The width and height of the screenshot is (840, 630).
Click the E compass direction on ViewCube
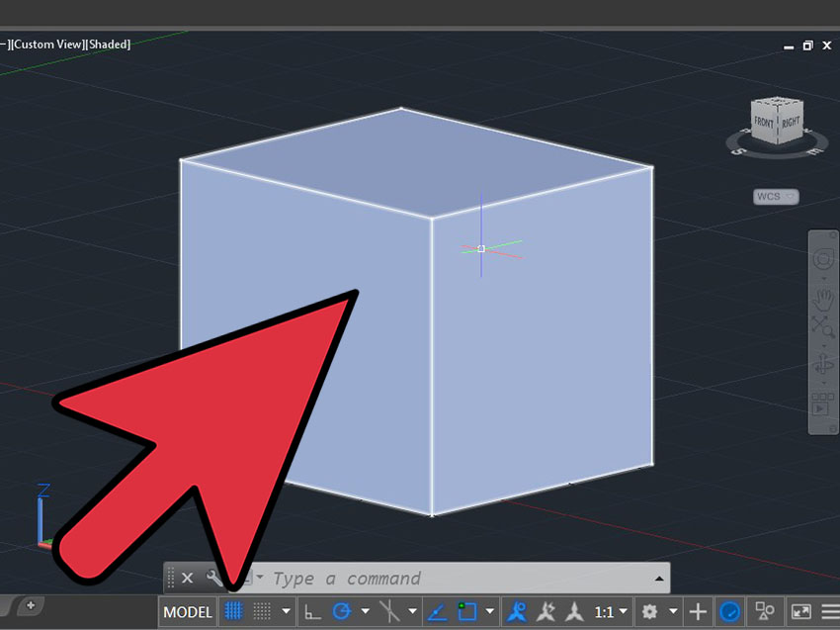815,151
